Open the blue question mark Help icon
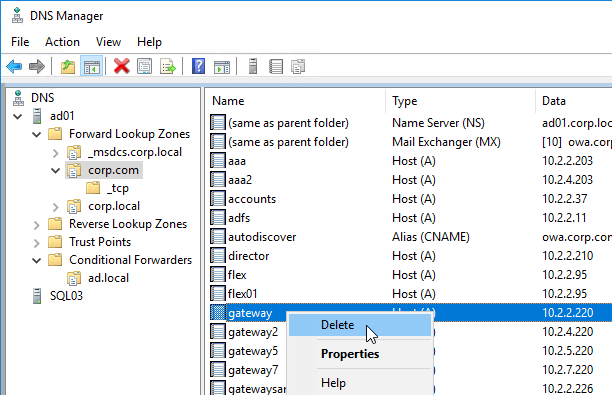 click(199, 66)
